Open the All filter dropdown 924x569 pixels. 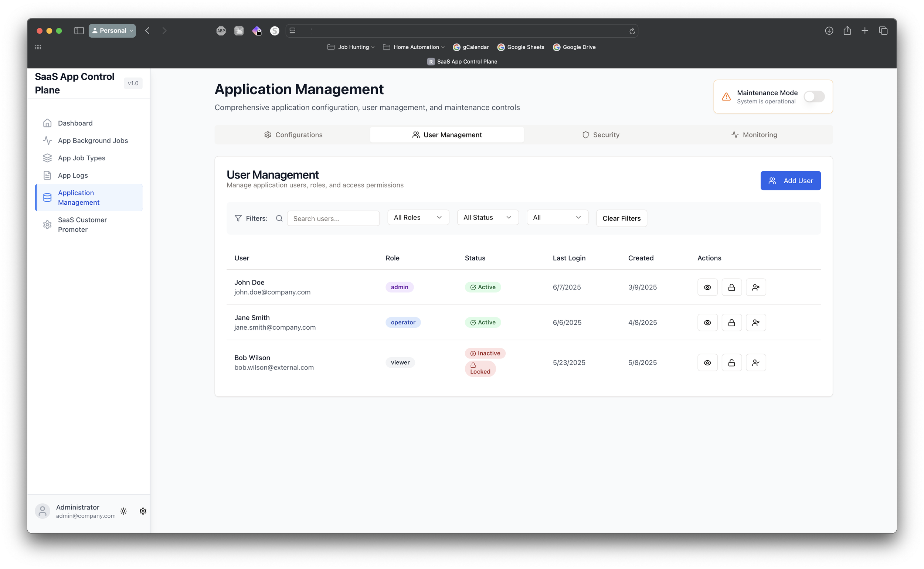coord(557,218)
